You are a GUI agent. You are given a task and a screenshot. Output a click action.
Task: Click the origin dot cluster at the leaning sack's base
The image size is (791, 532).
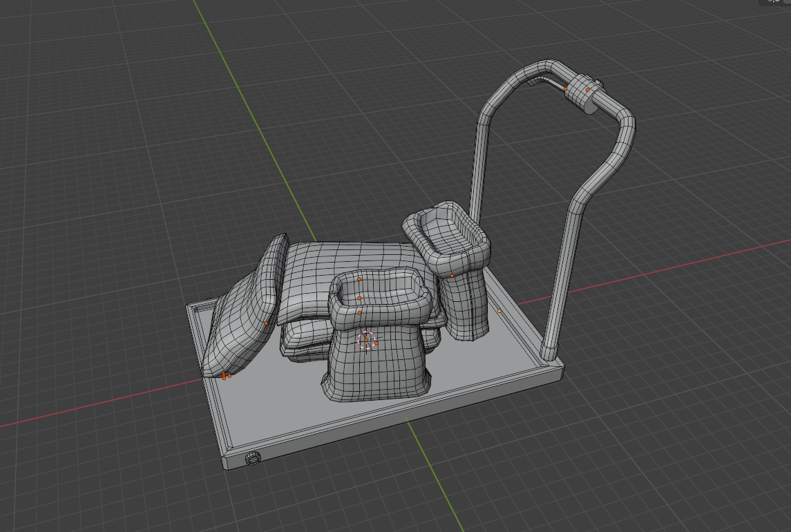tap(225, 376)
